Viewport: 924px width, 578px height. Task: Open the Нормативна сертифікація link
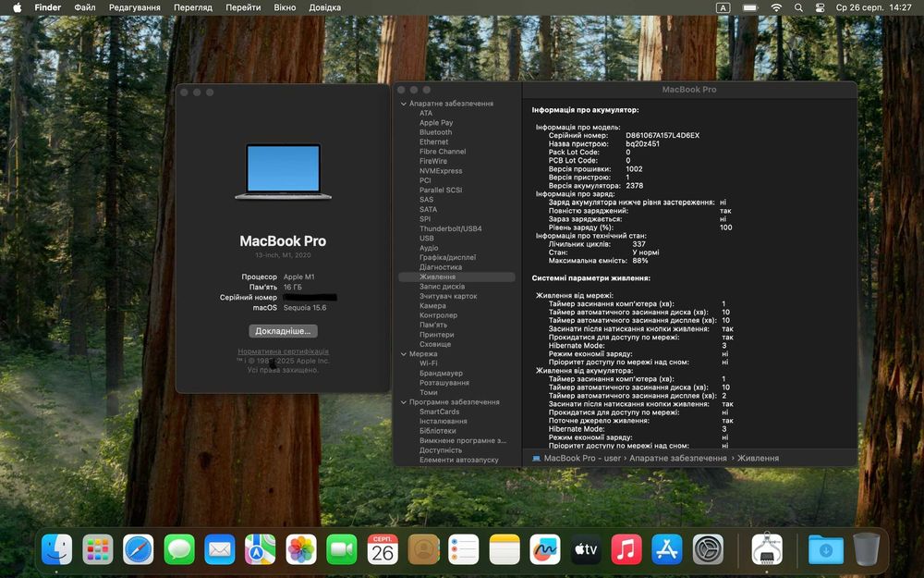(283, 351)
